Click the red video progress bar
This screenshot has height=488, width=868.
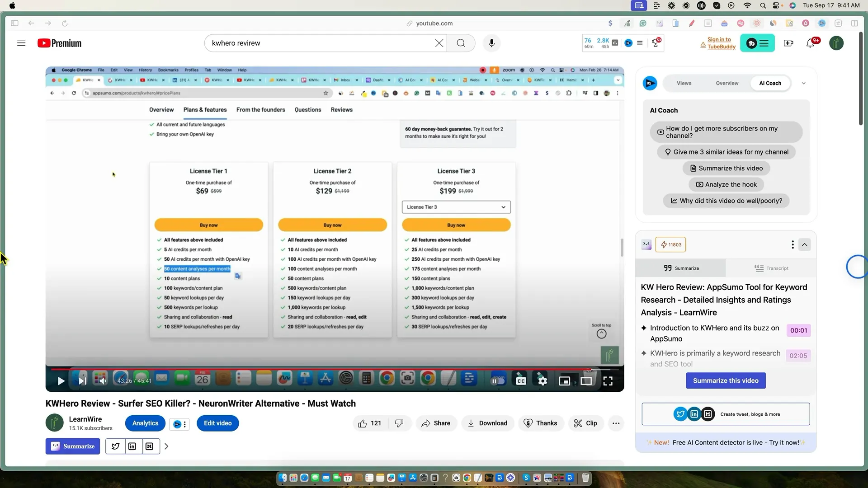pyautogui.click(x=316, y=369)
